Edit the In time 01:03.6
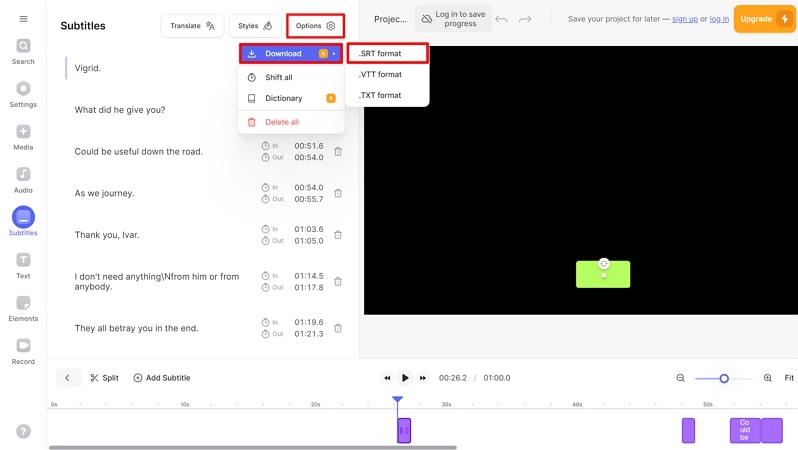The width and height of the screenshot is (798, 450). pyautogui.click(x=308, y=229)
